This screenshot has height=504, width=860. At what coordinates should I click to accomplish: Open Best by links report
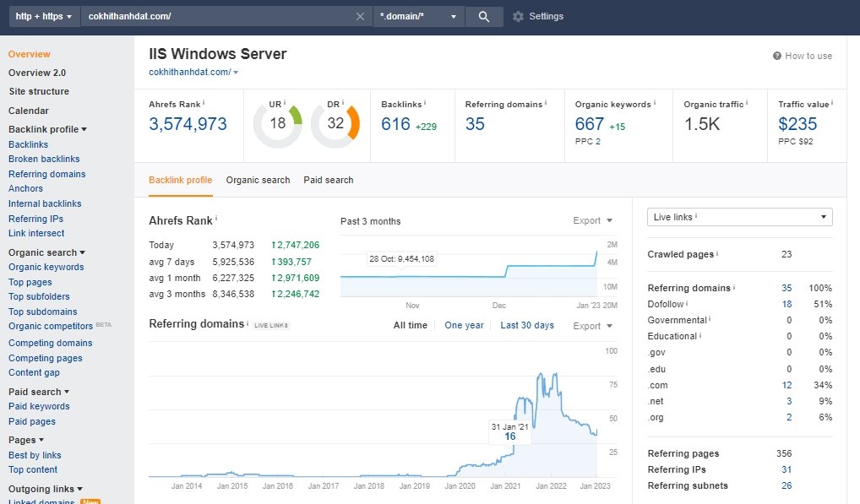35,455
